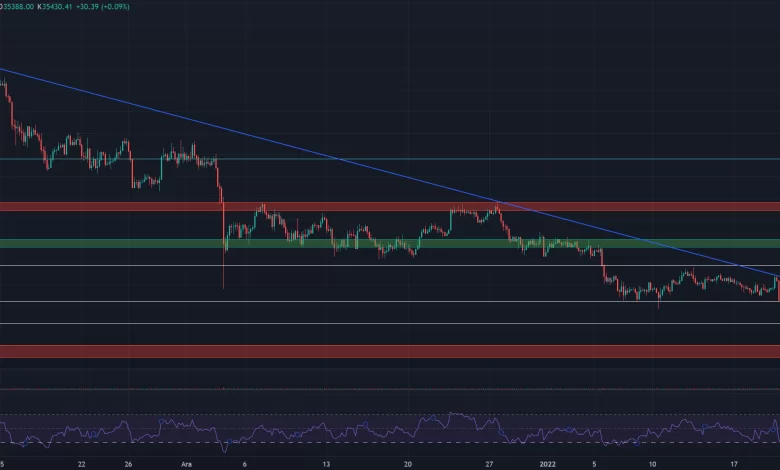
Task: Click the '17' date label on time axis
Action: tap(734, 465)
